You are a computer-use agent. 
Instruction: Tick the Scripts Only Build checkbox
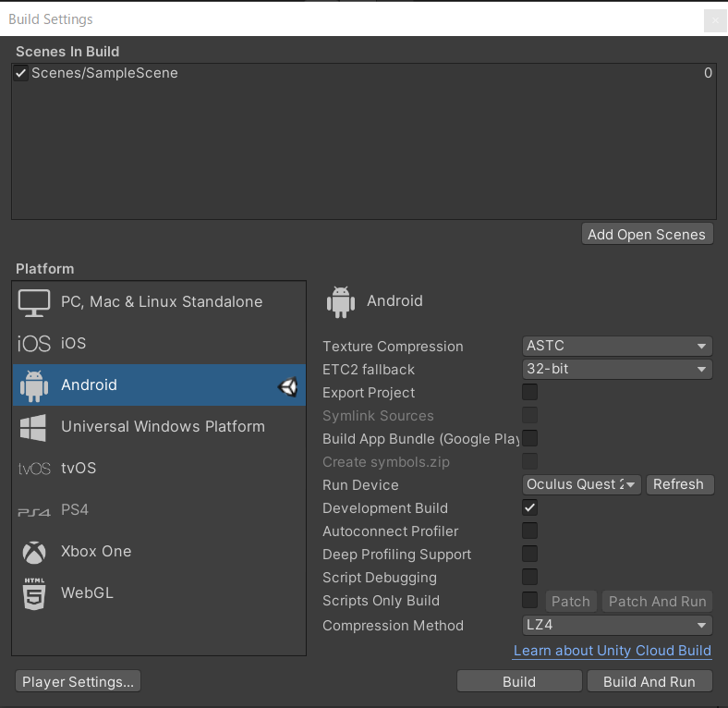[529, 600]
